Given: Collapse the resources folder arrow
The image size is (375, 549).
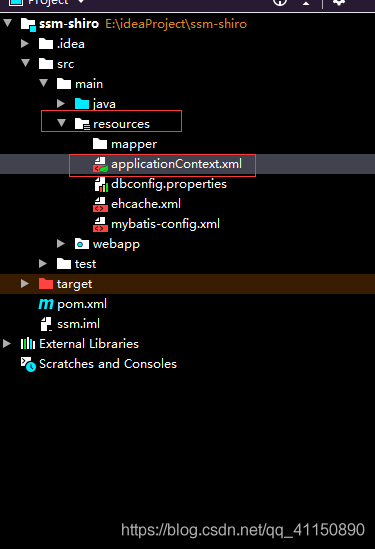Looking at the screenshot, I should (x=62, y=123).
